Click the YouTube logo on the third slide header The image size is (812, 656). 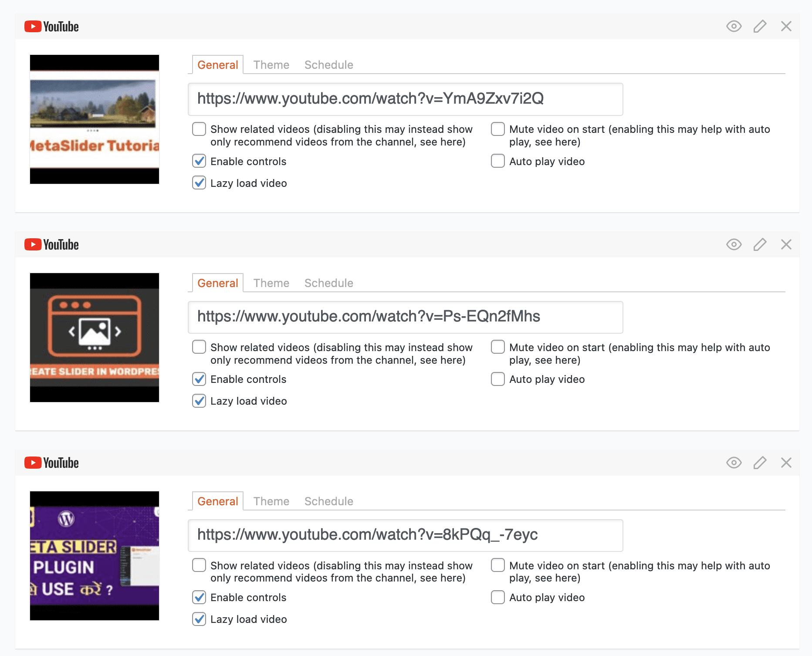click(51, 463)
